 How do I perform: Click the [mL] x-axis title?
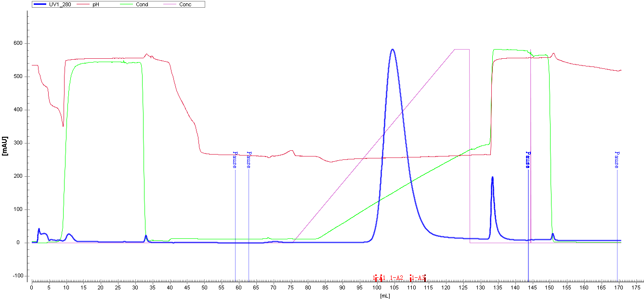tap(384, 296)
